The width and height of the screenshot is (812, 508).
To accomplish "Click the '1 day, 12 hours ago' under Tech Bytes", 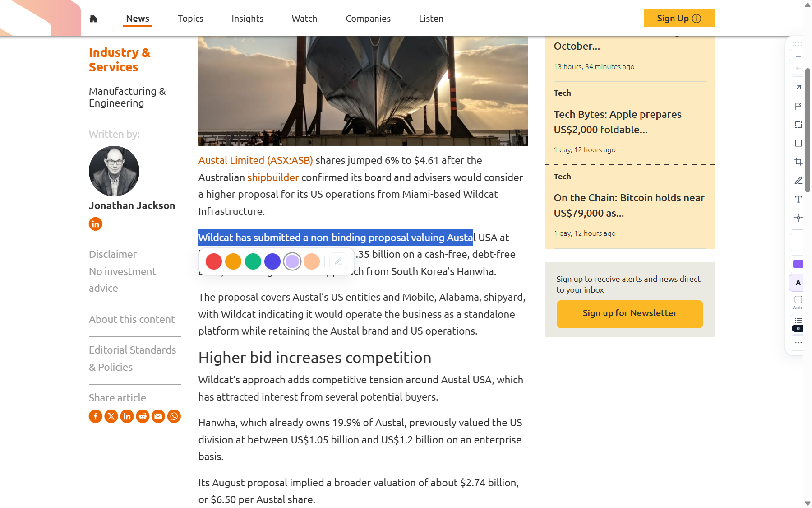I will (x=585, y=150).
